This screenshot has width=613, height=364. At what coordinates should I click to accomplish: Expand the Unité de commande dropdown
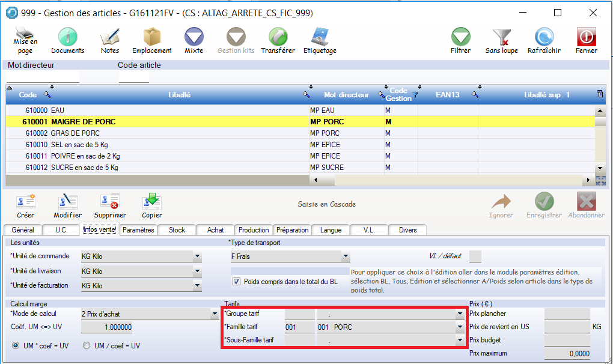tap(197, 257)
